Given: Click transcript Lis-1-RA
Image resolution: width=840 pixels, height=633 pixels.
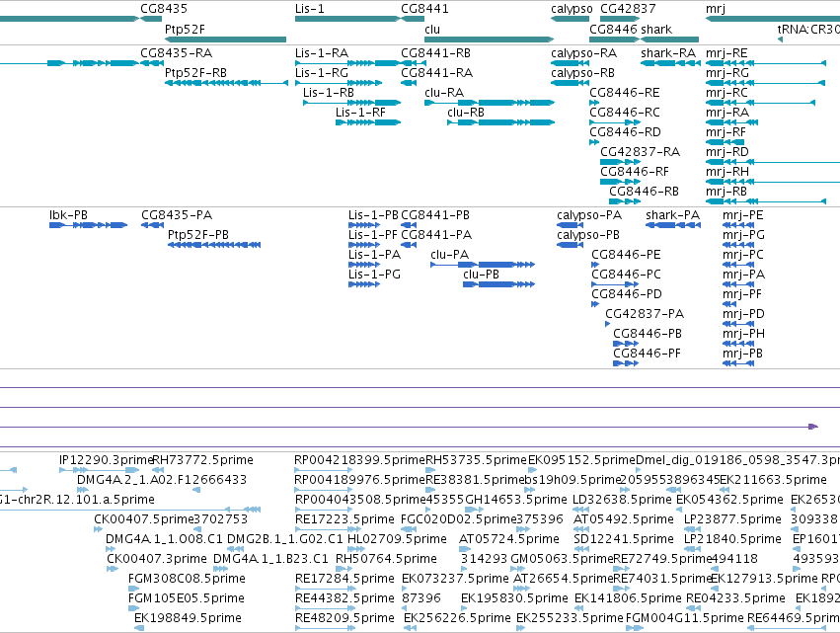Looking at the screenshot, I should pyautogui.click(x=347, y=63).
